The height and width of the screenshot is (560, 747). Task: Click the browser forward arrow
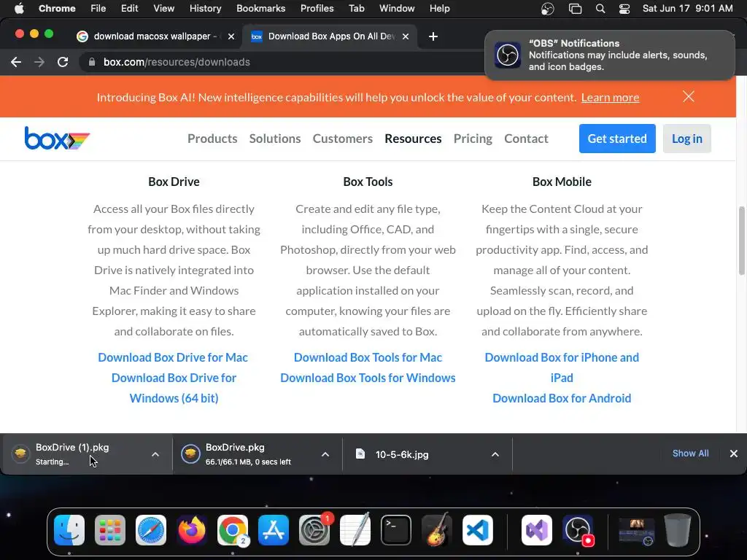[x=39, y=62]
